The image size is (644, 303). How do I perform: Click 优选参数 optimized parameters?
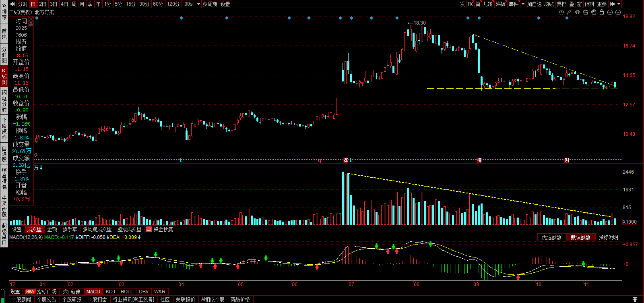tap(551, 237)
